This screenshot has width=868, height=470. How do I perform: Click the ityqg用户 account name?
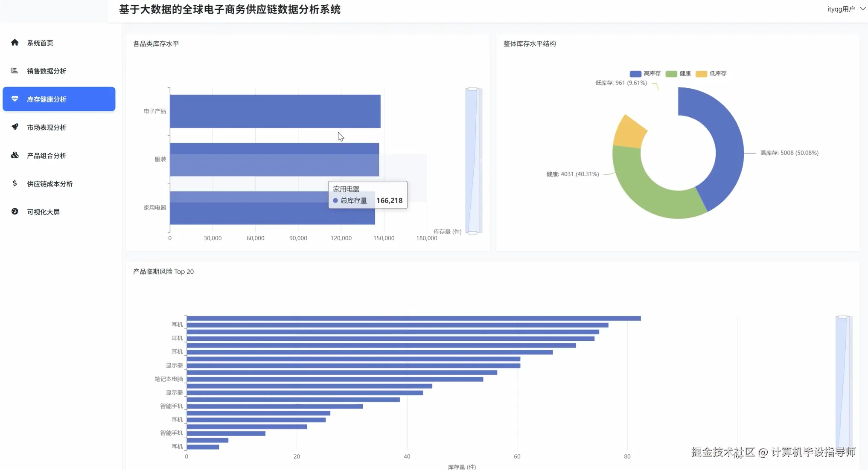841,9
